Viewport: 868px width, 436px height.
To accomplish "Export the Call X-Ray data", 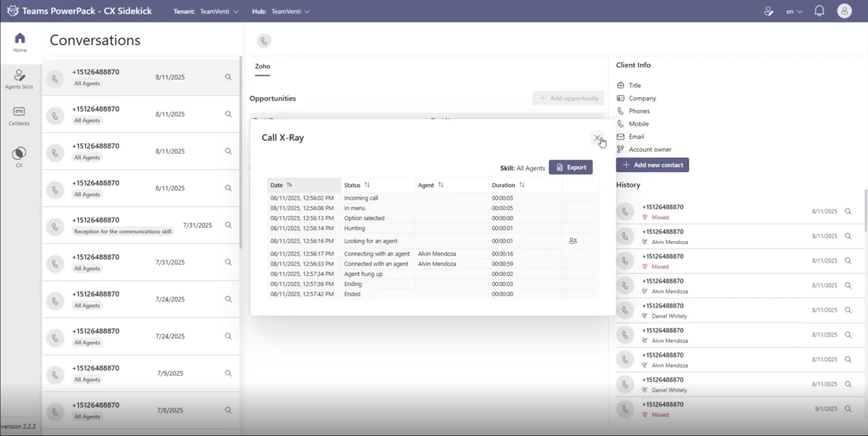I will [x=570, y=167].
